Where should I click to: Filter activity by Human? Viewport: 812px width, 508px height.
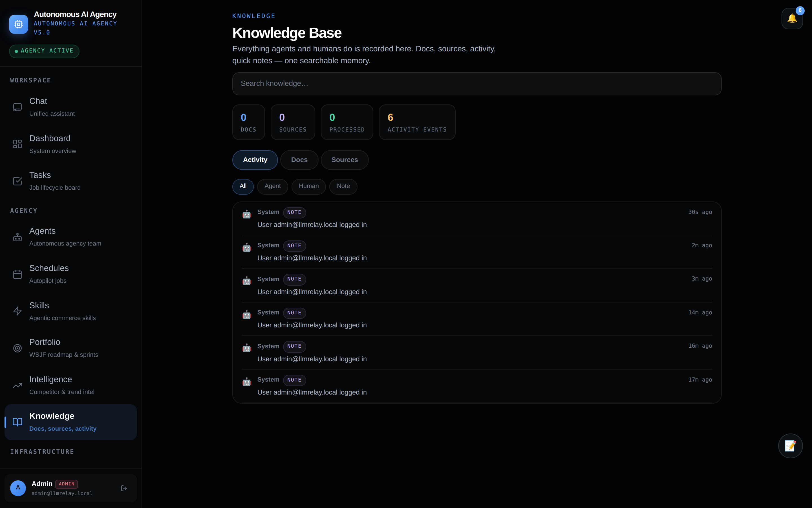point(309,187)
